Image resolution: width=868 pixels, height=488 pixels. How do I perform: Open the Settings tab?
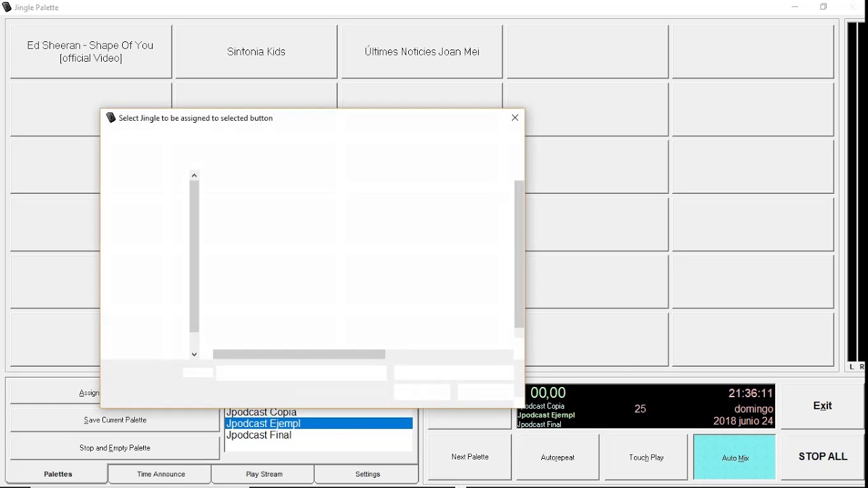tap(368, 474)
